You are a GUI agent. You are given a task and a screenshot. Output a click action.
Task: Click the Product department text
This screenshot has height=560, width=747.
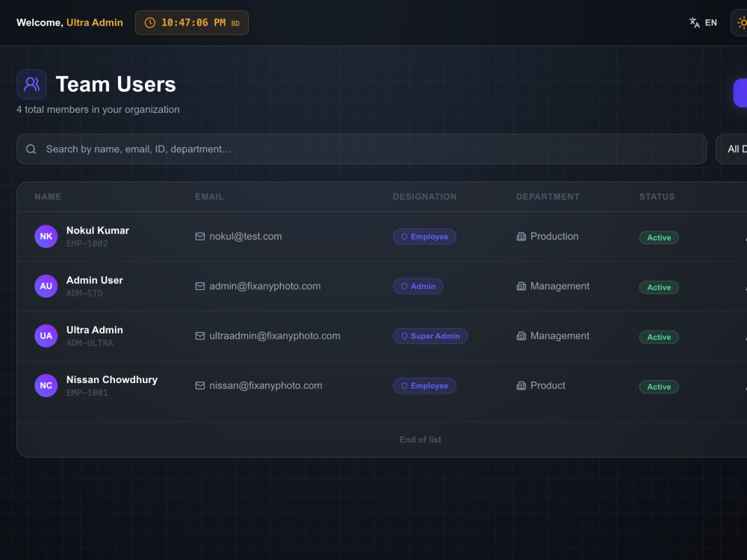coord(548,386)
